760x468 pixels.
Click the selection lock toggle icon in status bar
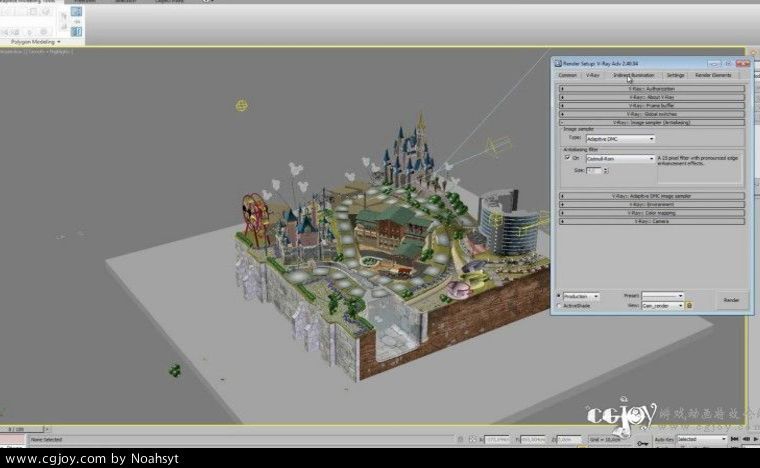point(460,439)
